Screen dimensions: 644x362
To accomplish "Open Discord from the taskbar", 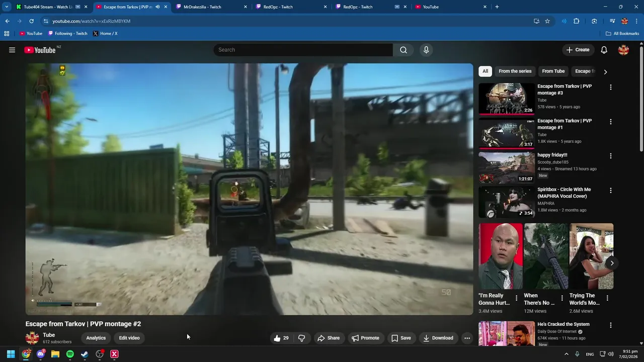I will [x=41, y=354].
